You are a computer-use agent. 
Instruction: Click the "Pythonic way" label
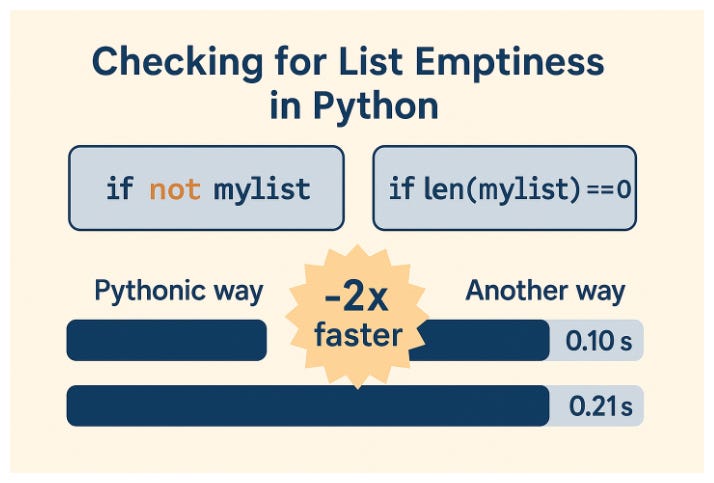click(178, 291)
